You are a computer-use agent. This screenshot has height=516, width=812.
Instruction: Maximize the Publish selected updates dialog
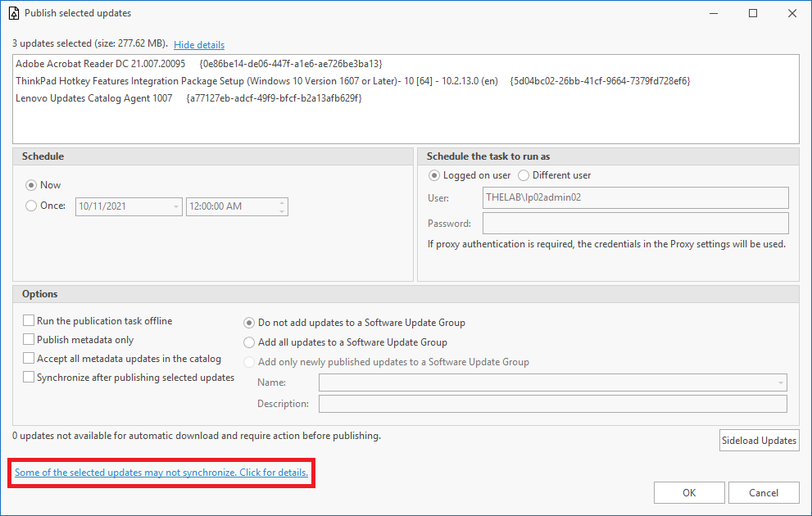point(753,13)
